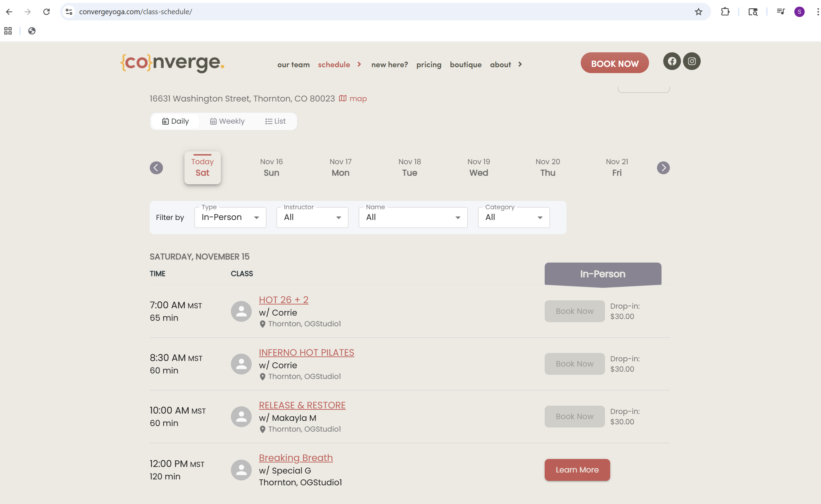Image resolution: width=821 pixels, height=504 pixels.
Task: Open the Type filter dropdown
Action: (230, 218)
